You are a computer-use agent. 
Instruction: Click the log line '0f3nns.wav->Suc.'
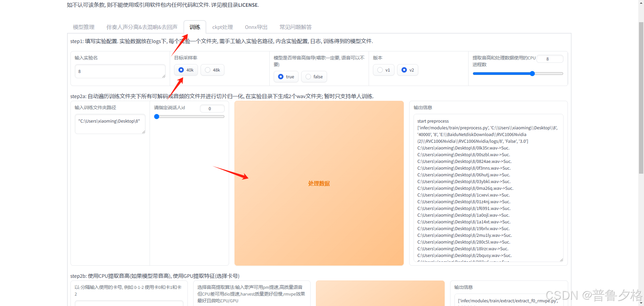tap(464, 168)
